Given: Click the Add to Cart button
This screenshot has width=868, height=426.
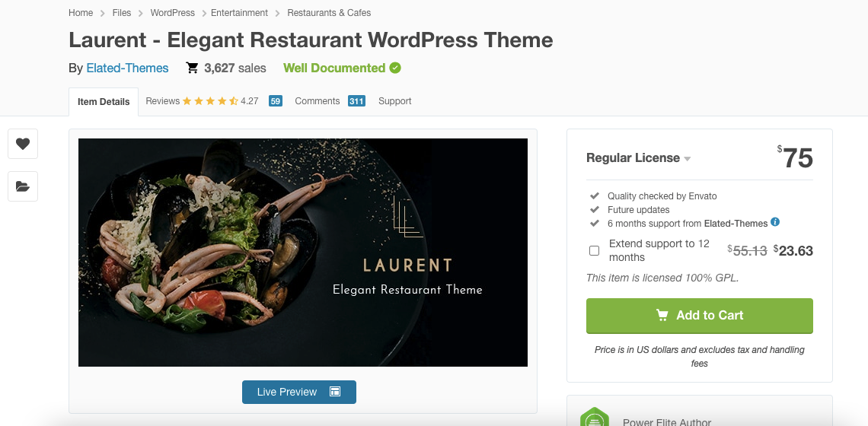Looking at the screenshot, I should pyautogui.click(x=699, y=316).
